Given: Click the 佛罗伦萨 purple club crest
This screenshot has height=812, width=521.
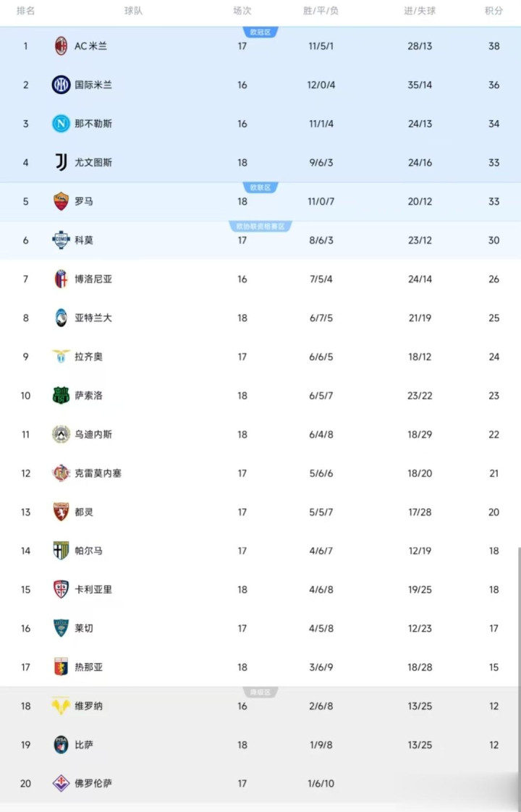Looking at the screenshot, I should pyautogui.click(x=61, y=783).
